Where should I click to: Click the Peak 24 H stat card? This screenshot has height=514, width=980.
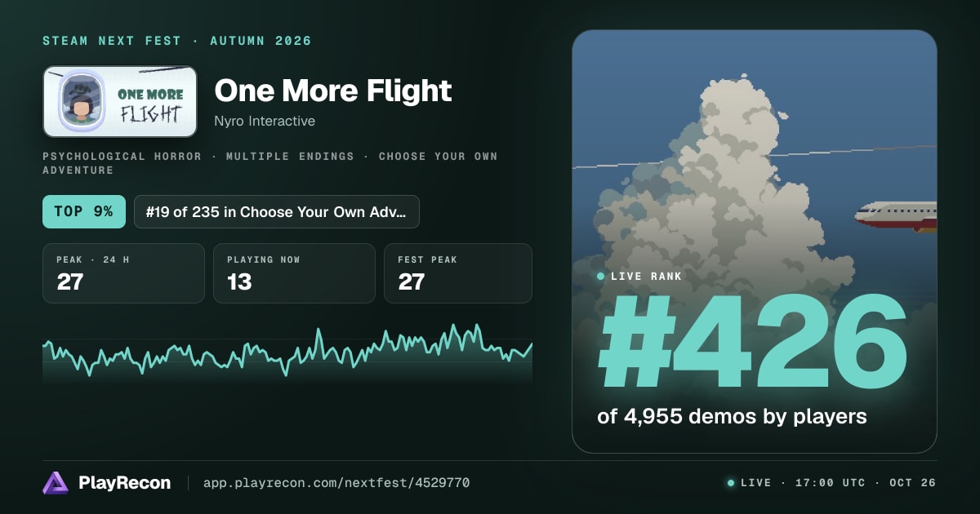tap(123, 273)
